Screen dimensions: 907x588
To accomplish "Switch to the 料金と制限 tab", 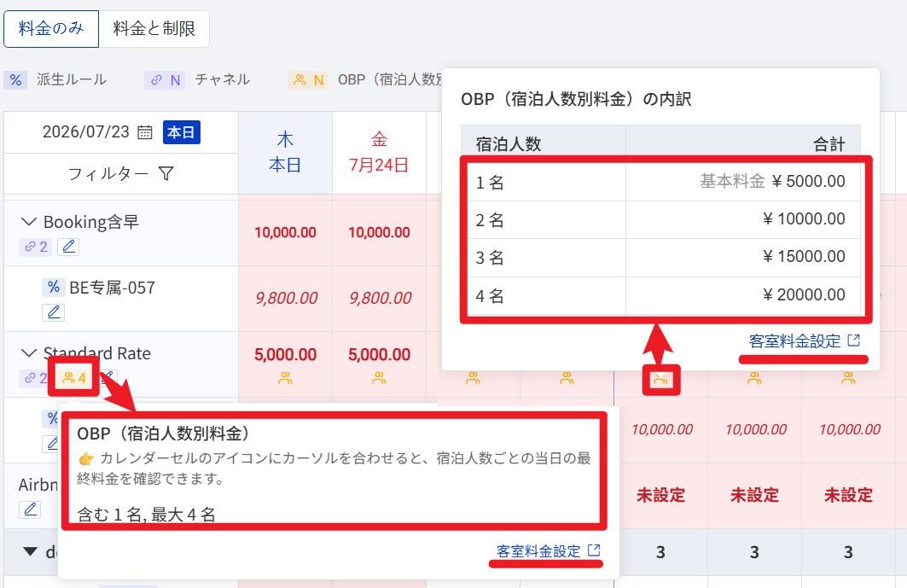I will point(154,28).
